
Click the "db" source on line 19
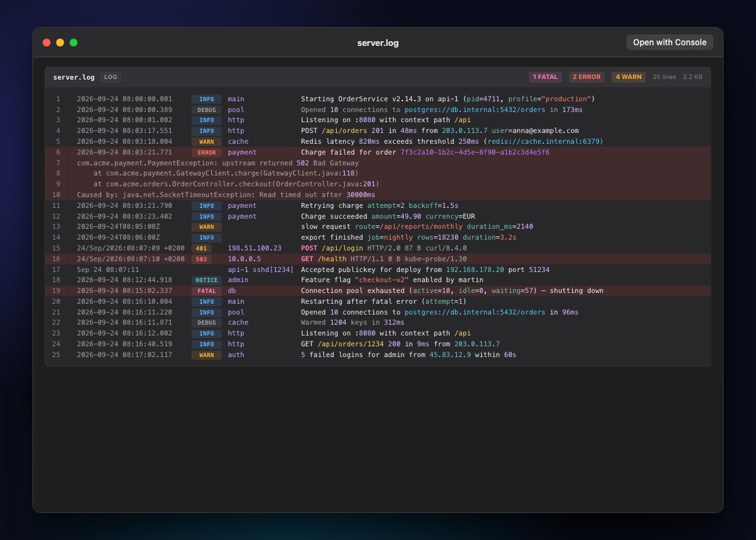click(232, 291)
